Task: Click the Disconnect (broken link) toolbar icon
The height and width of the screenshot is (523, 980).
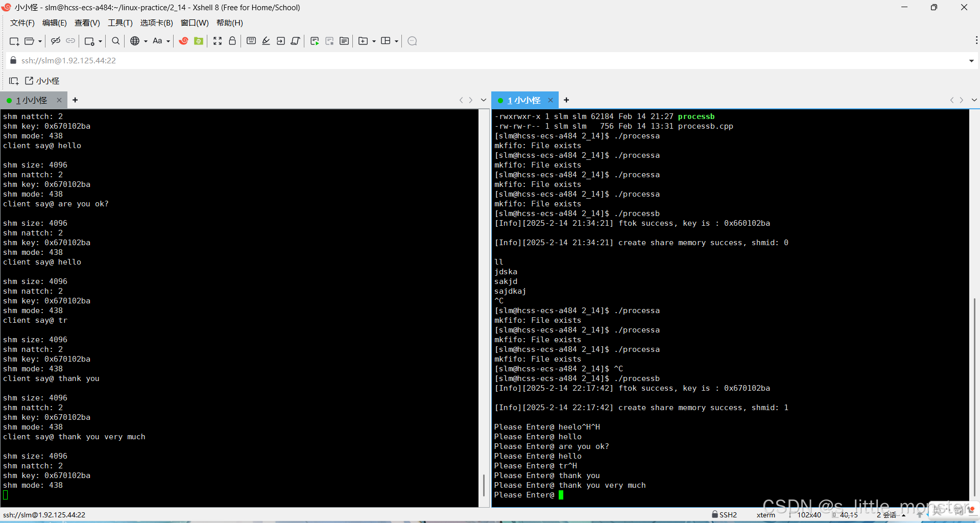Action: pyautogui.click(x=56, y=41)
